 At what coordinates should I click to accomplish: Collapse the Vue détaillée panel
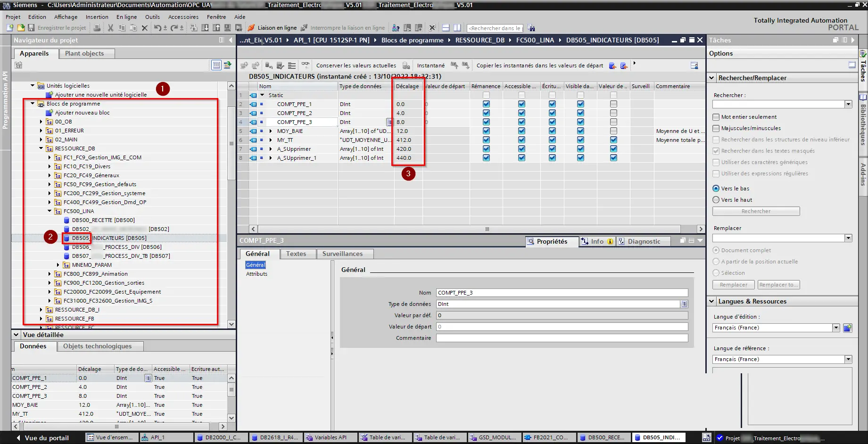click(16, 335)
